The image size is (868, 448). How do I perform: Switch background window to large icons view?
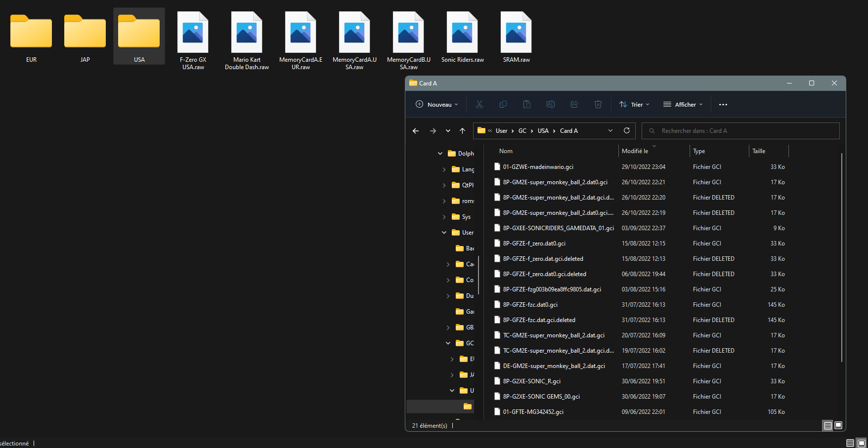862,443
